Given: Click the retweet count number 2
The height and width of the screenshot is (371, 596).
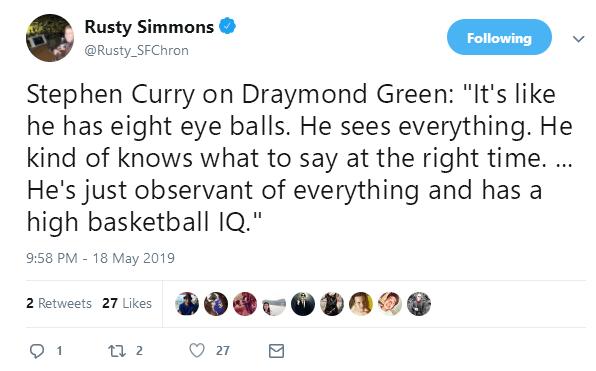Looking at the screenshot, I should point(139,350).
